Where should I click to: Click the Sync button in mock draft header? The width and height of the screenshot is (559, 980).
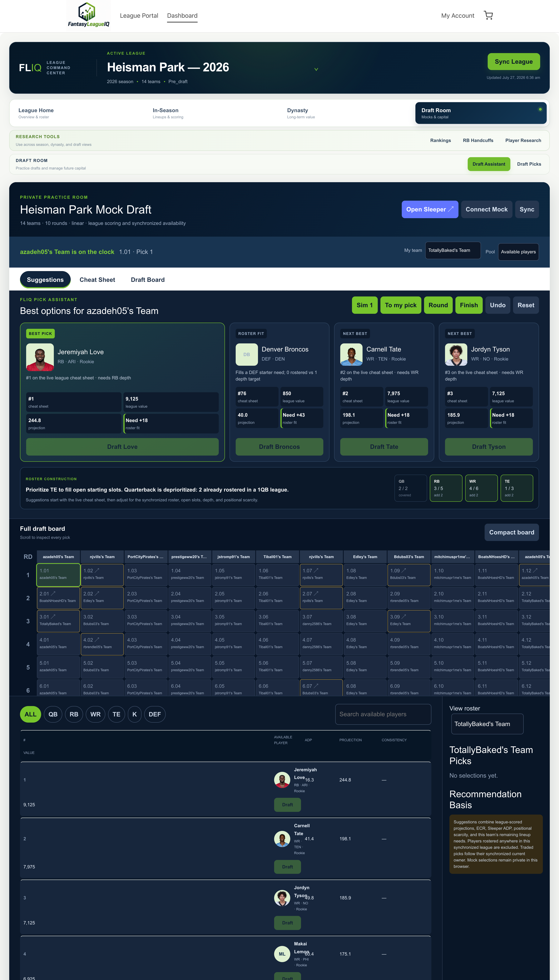pos(527,209)
